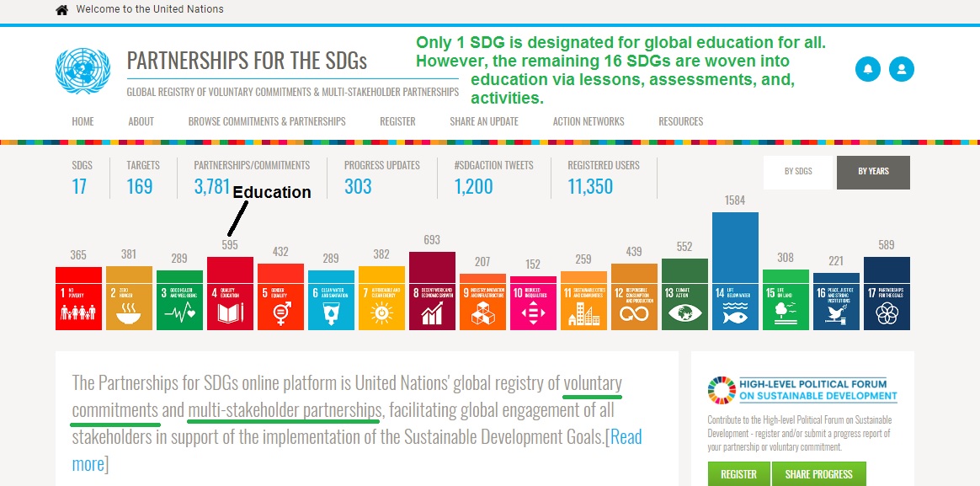The width and height of the screenshot is (980, 486).
Task: Select SDG 17 Partnerships for Goals tile
Action: pyautogui.click(x=887, y=306)
